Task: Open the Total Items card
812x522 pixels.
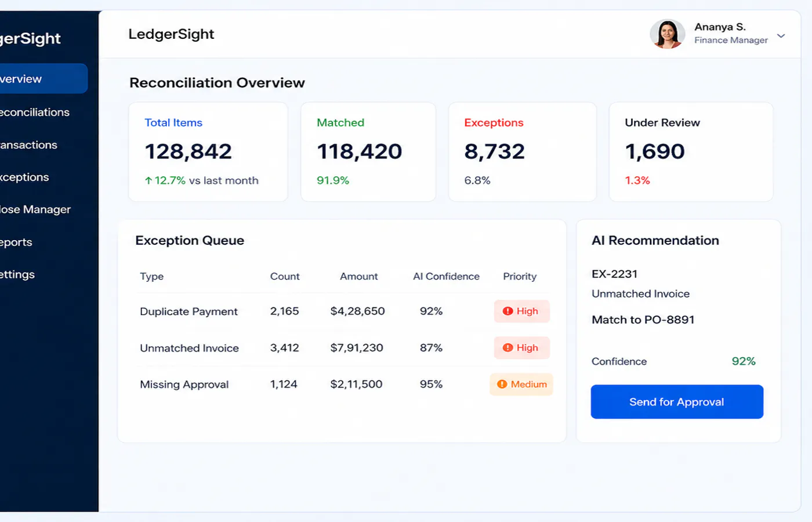Action: tap(208, 152)
